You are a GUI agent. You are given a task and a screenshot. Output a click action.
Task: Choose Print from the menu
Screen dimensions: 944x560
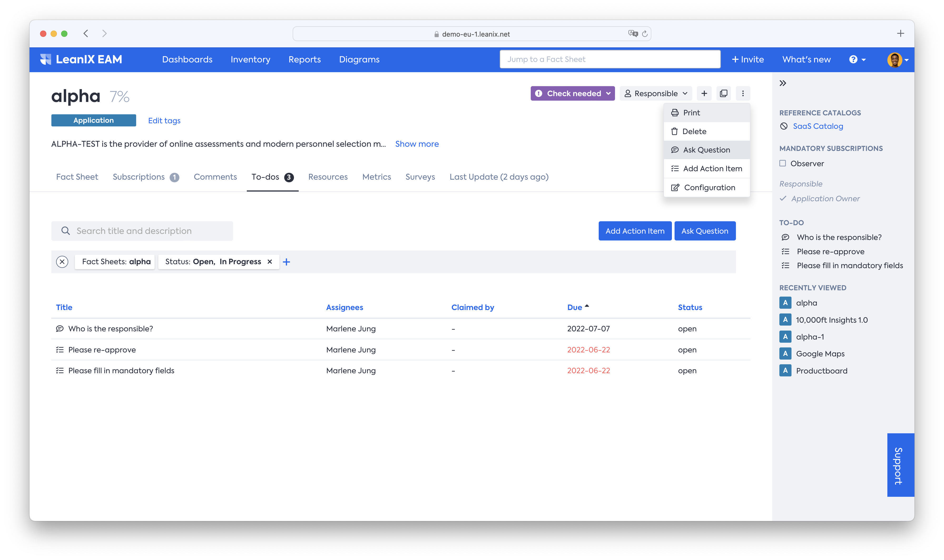coord(706,112)
